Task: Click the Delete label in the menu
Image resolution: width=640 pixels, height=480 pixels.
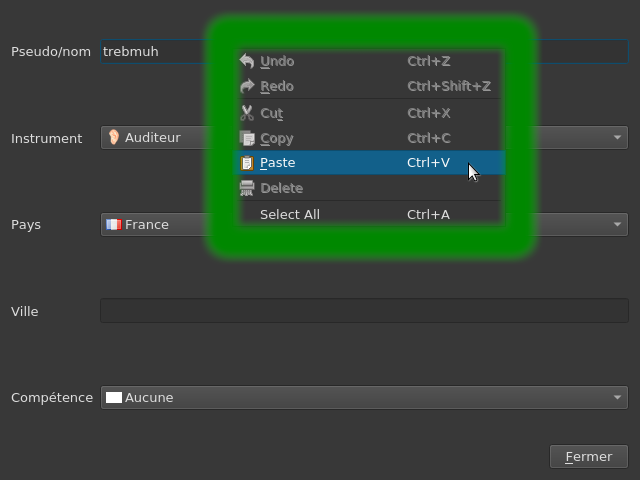Action: click(282, 188)
